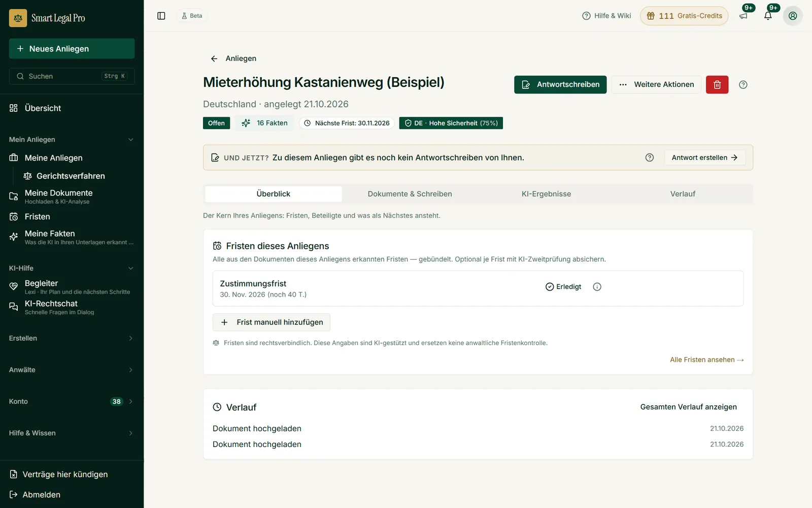Viewport: 812px width, 508px height.
Task: Click the Antwortschreiben button
Action: [560, 85]
